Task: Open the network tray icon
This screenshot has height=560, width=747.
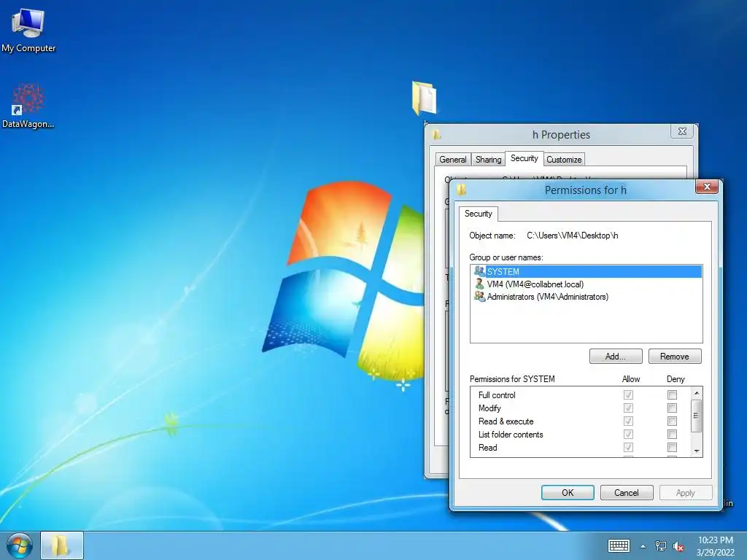Action: [x=661, y=545]
